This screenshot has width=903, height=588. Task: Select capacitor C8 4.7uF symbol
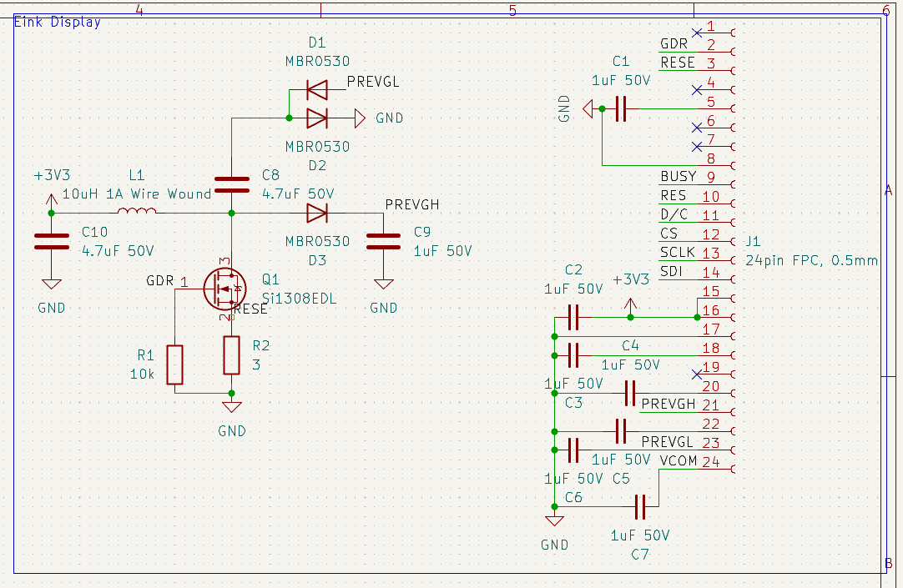[x=230, y=184]
